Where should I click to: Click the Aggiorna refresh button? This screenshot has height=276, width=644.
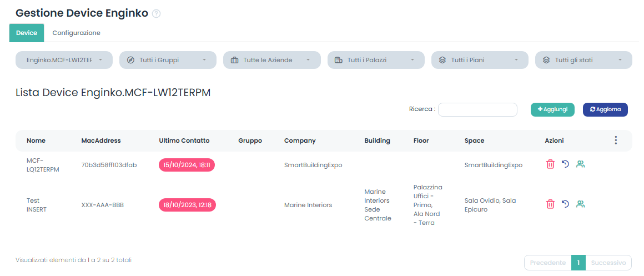coord(605,109)
